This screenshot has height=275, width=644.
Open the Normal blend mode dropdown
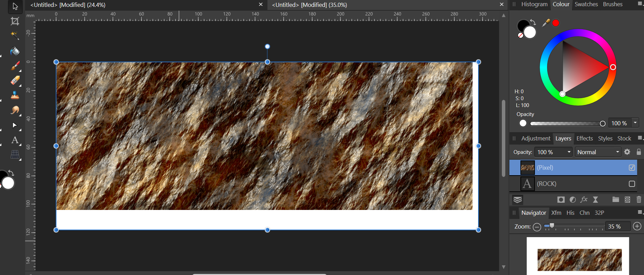pyautogui.click(x=598, y=152)
